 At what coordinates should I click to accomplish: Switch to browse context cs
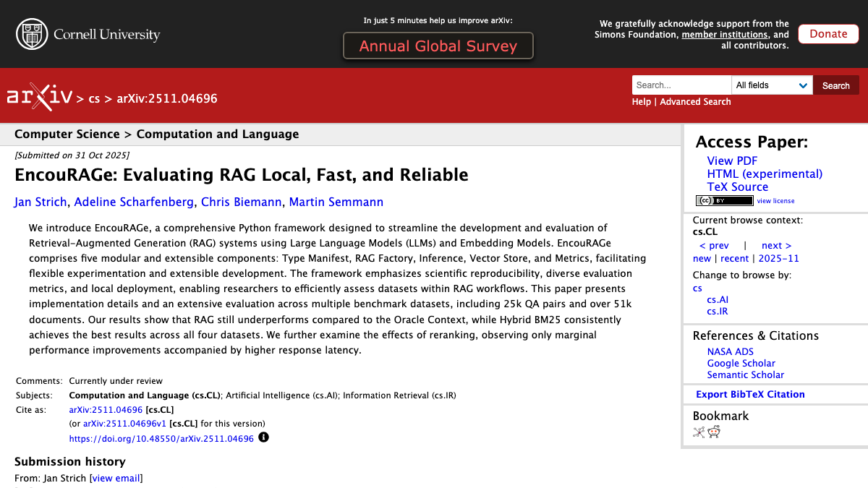pyautogui.click(x=697, y=288)
